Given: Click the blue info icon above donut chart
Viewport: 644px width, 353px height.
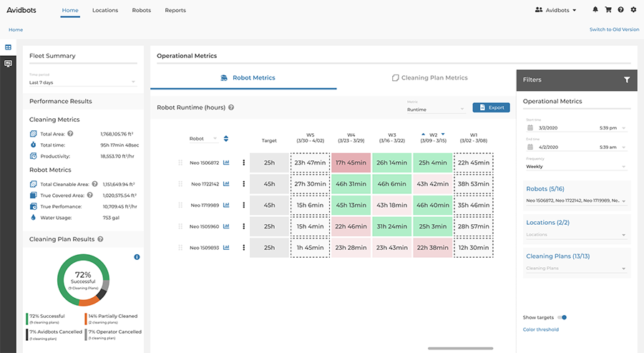Looking at the screenshot, I should (x=137, y=257).
